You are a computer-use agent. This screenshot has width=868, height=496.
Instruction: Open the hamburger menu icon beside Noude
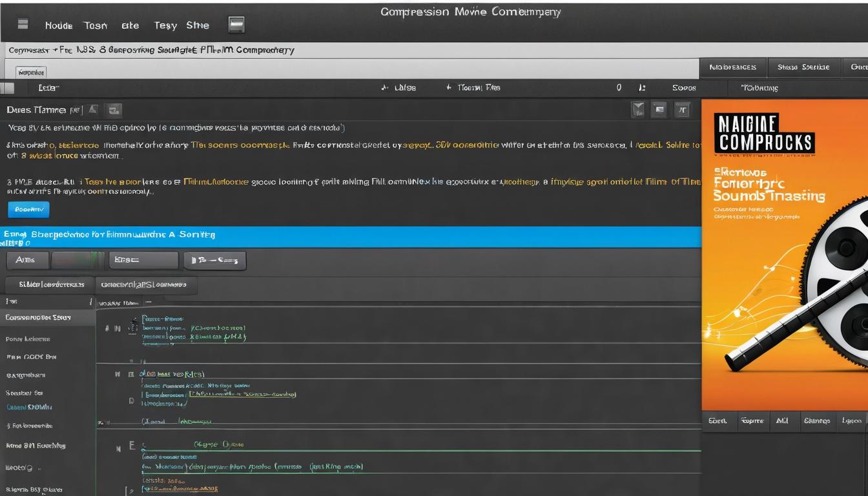(x=23, y=25)
